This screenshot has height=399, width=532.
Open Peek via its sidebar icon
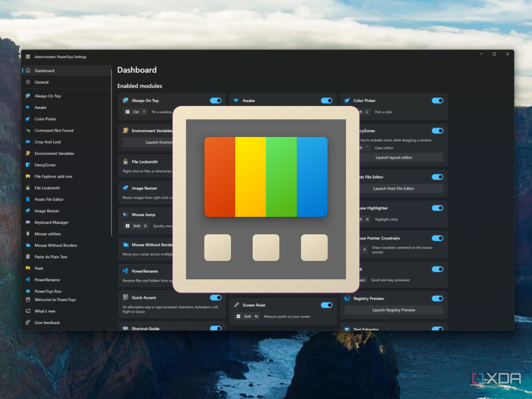coord(28,268)
